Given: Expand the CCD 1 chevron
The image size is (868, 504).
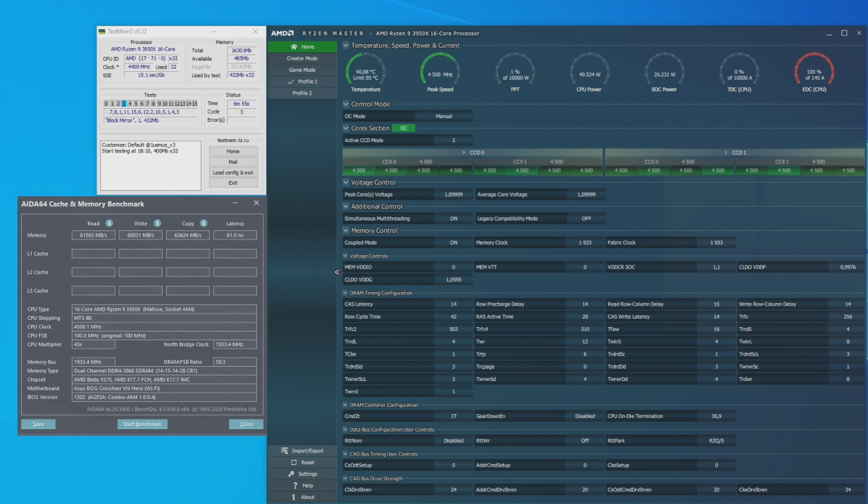Looking at the screenshot, I should point(726,152).
